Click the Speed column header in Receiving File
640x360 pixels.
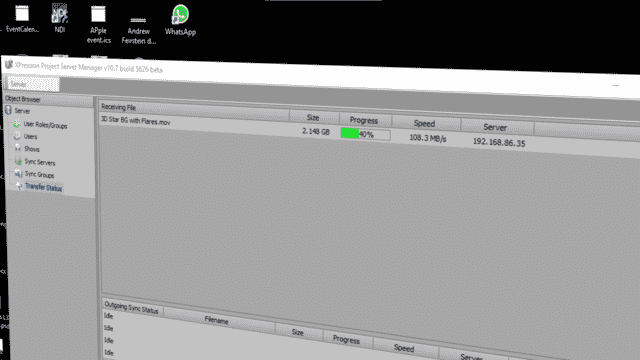[x=424, y=123]
